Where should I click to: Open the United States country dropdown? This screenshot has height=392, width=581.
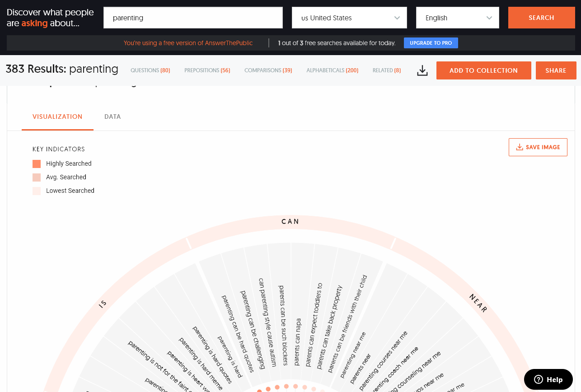(349, 18)
